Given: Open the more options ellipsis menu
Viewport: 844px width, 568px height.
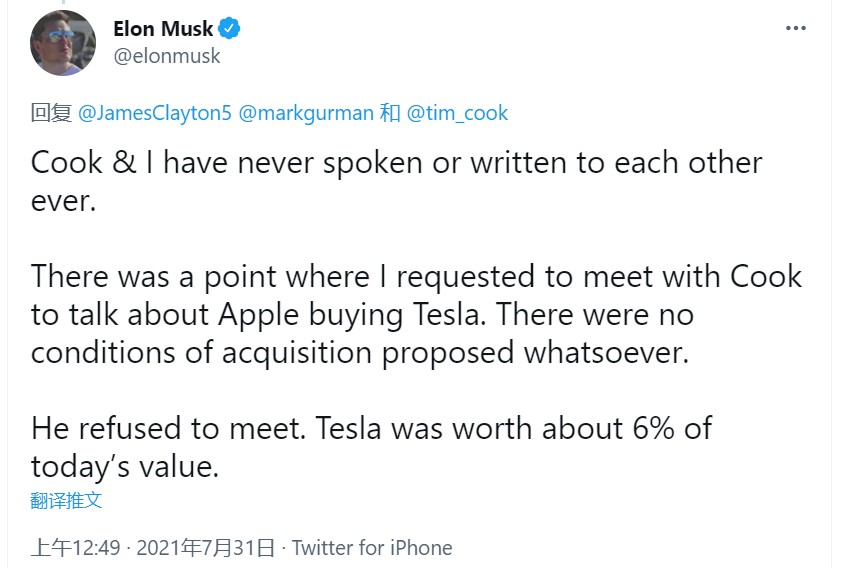Looking at the screenshot, I should [795, 29].
